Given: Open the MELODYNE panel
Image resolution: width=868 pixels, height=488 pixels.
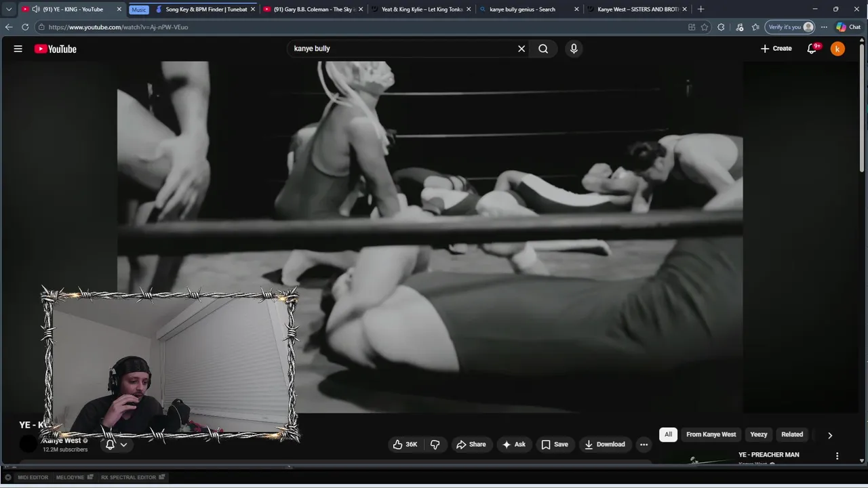Looking at the screenshot, I should tap(75, 477).
